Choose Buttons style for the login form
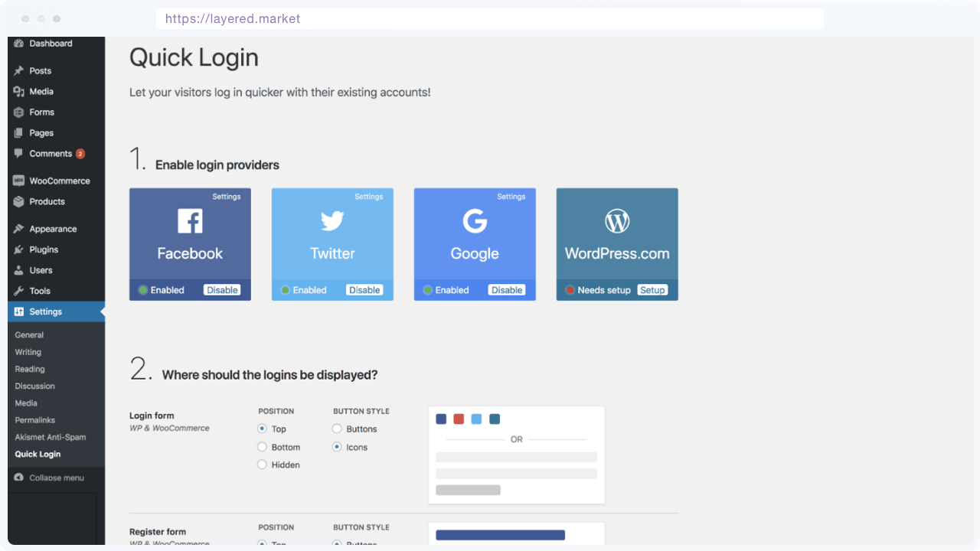This screenshot has width=980, height=551. click(336, 429)
